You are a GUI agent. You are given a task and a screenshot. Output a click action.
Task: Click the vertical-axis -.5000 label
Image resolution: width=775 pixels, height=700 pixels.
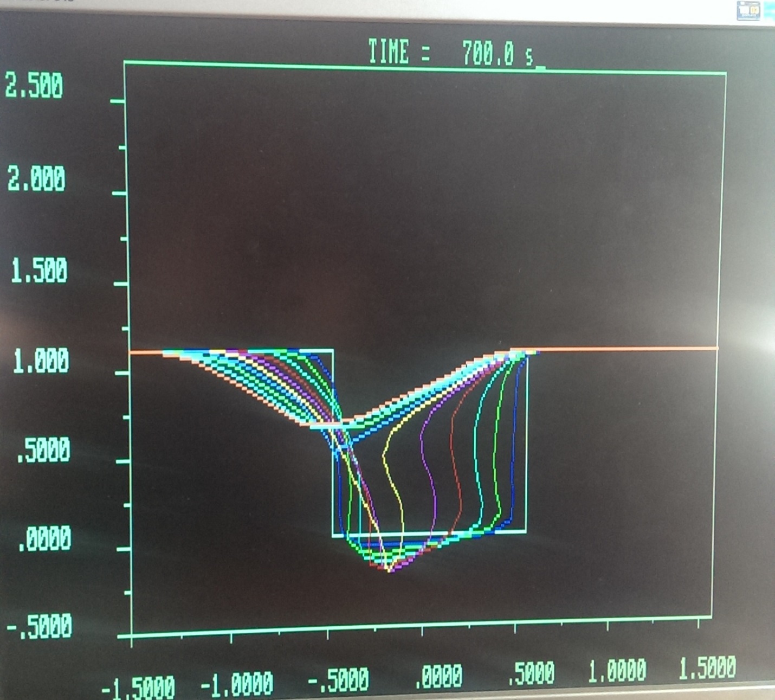tap(39, 626)
